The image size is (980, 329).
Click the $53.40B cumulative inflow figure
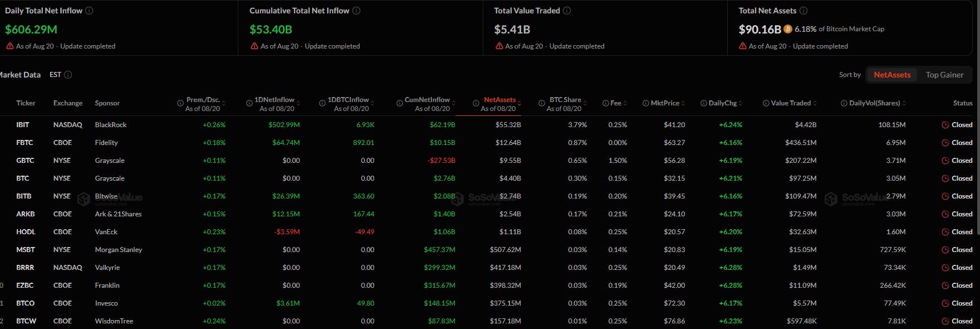271,30
